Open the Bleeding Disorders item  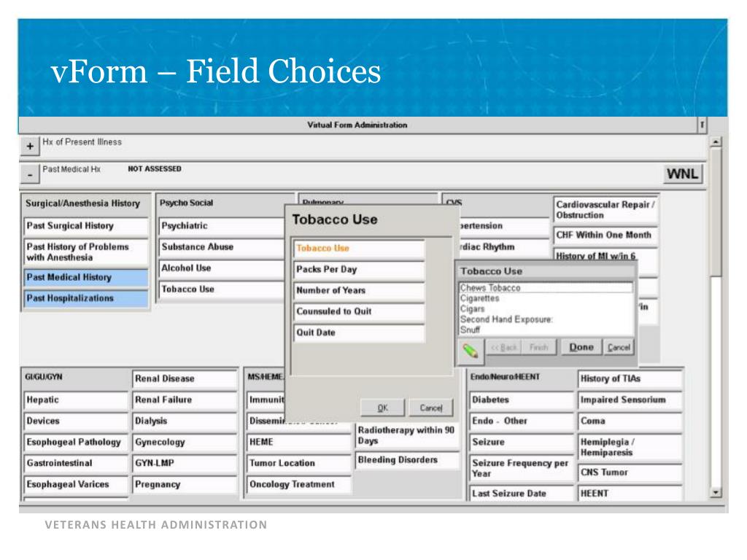click(x=407, y=460)
